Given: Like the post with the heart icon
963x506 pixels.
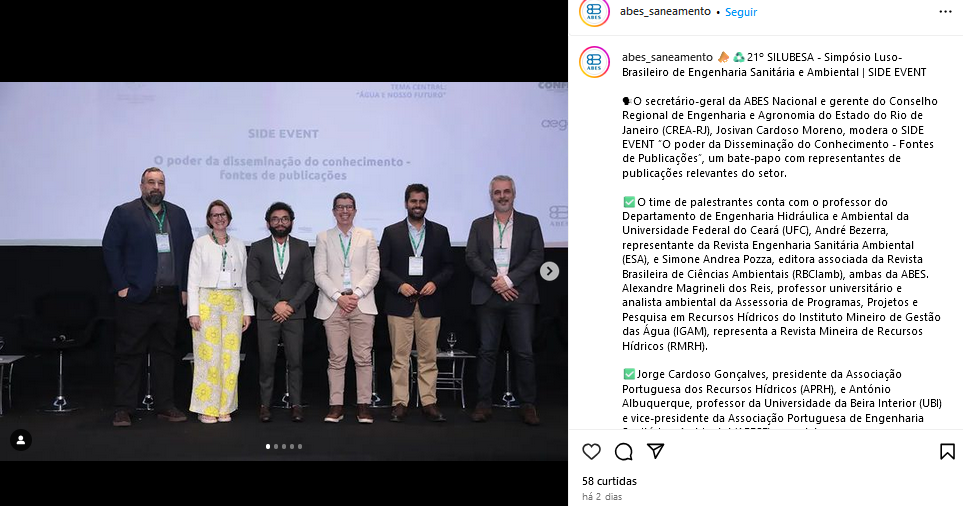Looking at the screenshot, I should [591, 451].
